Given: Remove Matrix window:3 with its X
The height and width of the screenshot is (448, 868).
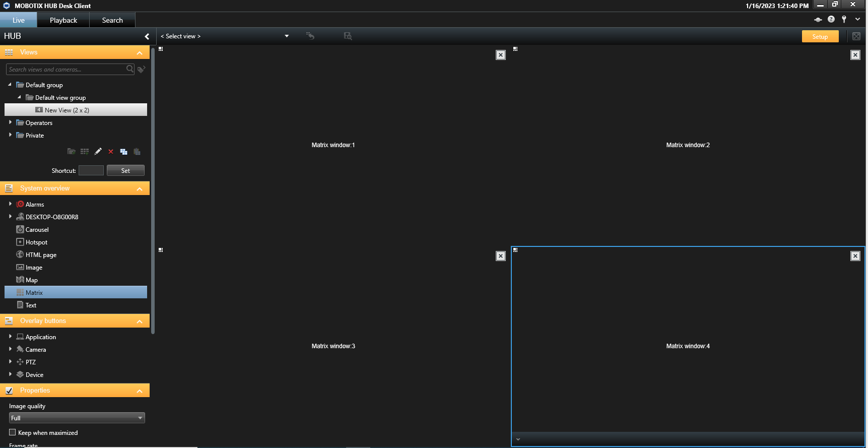Looking at the screenshot, I should click(x=501, y=256).
